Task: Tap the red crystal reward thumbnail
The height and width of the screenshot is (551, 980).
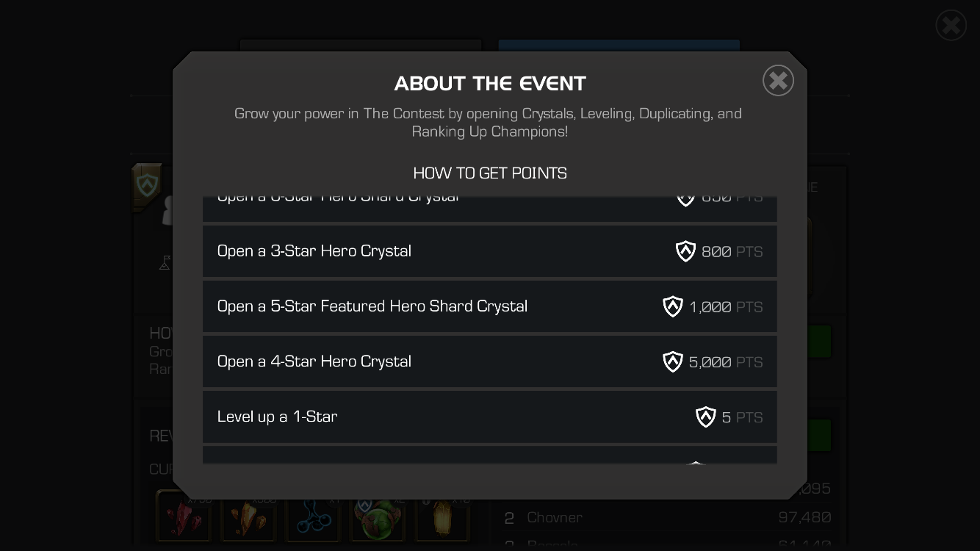Action: click(184, 518)
